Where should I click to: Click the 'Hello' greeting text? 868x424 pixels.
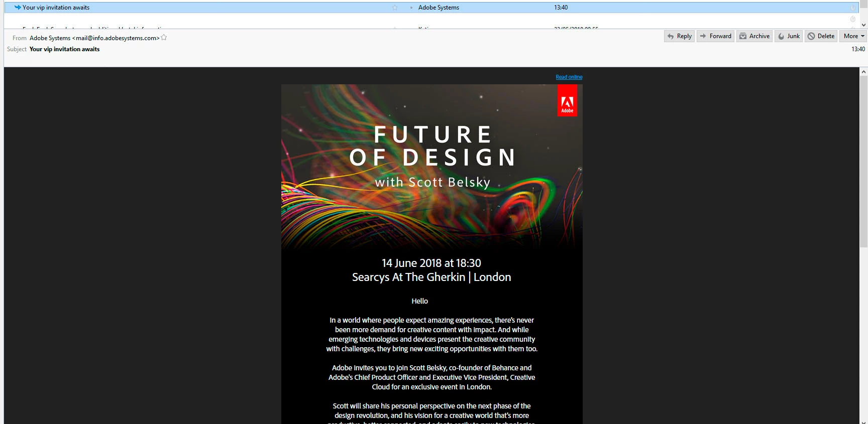[x=419, y=301]
